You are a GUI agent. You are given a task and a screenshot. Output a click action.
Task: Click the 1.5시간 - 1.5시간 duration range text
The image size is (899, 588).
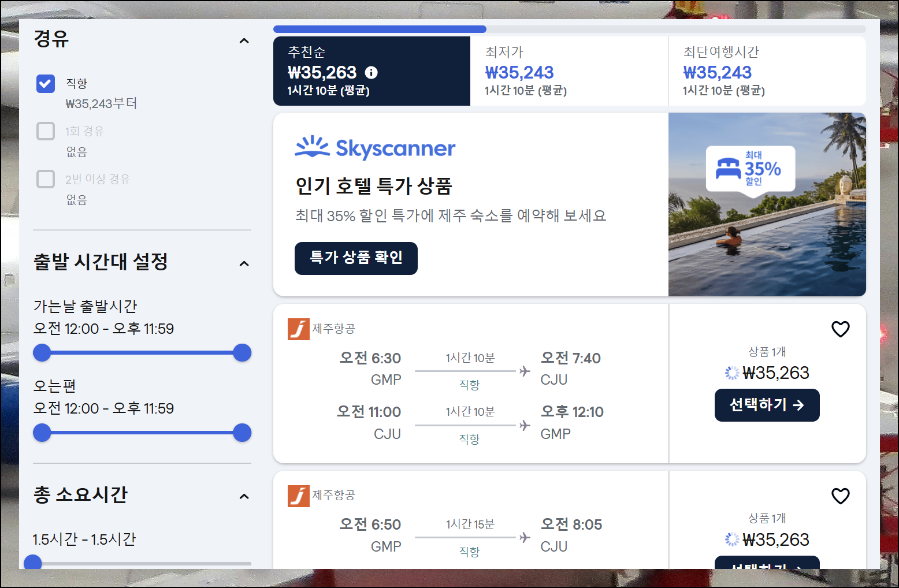84,539
